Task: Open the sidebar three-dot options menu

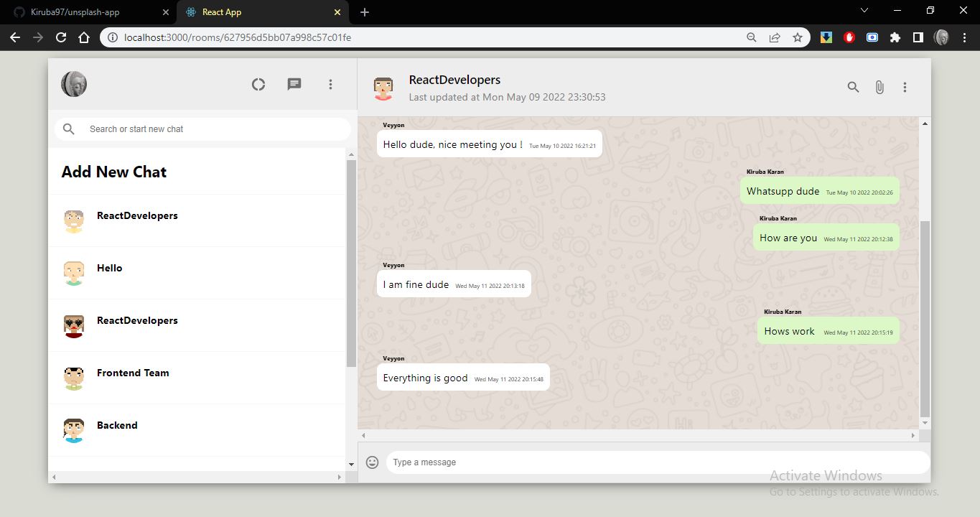Action: (x=330, y=84)
